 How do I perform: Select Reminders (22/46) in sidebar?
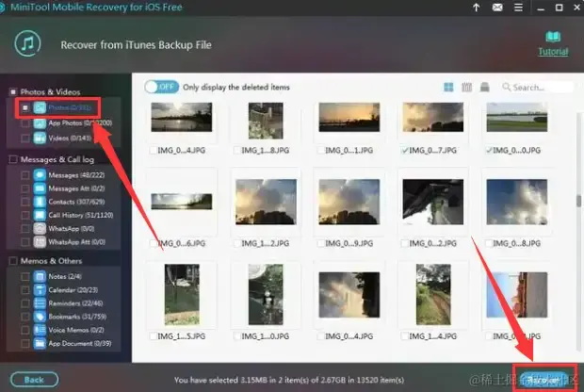point(75,302)
